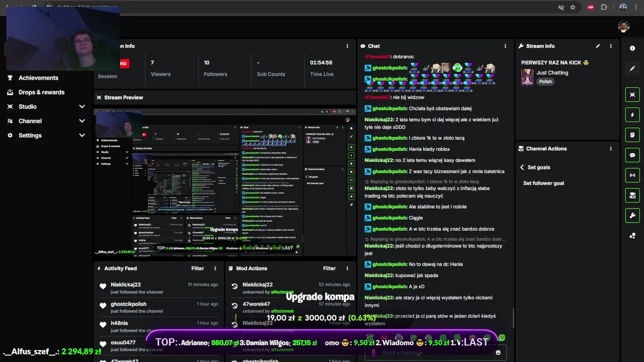Viewport: 644px width, 362px height.
Task: Open Stream info panel three-dot menu
Action: coord(611,46)
